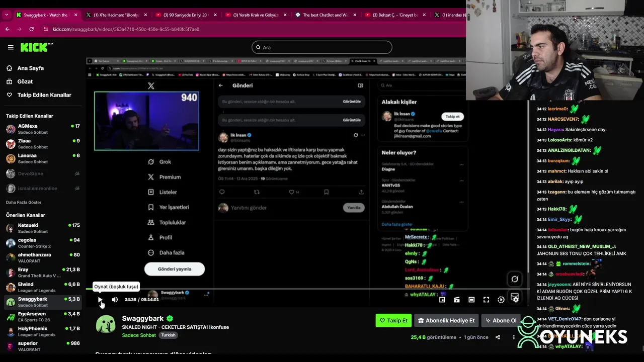Open Gözat browse page
Image resolution: width=644 pixels, height=362 pixels.
pyautogui.click(x=25, y=81)
